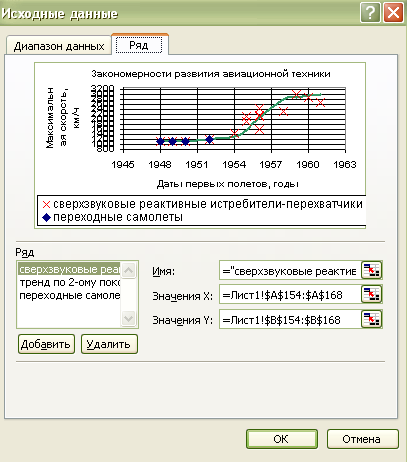Click the переходные самолеты legend entry
The width and height of the screenshot is (407, 462).
(112, 217)
